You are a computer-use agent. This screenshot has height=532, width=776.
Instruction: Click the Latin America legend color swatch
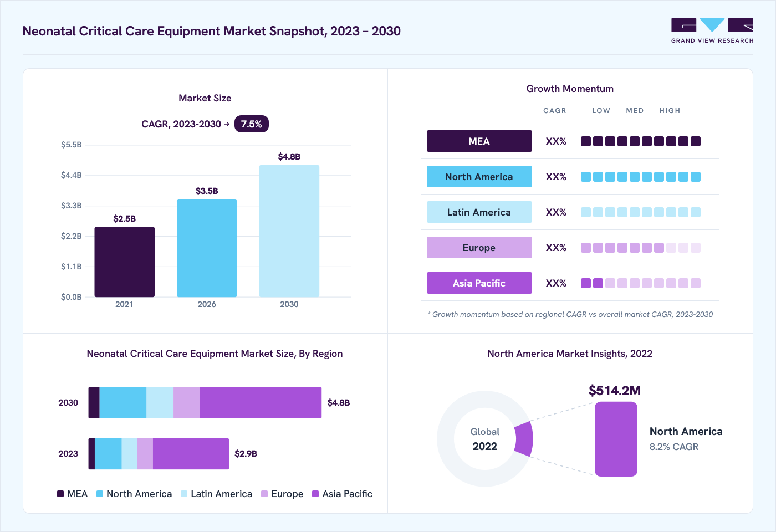pyautogui.click(x=184, y=494)
